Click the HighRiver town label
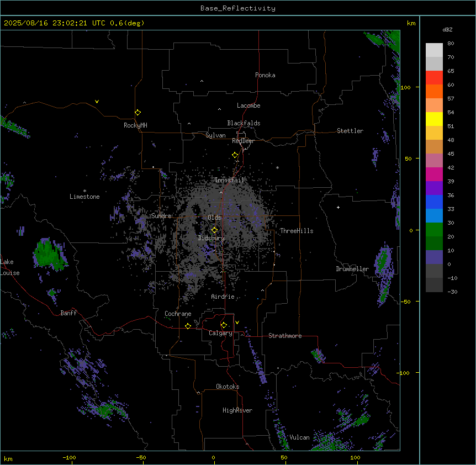This screenshot has height=465, width=476. coord(237,410)
